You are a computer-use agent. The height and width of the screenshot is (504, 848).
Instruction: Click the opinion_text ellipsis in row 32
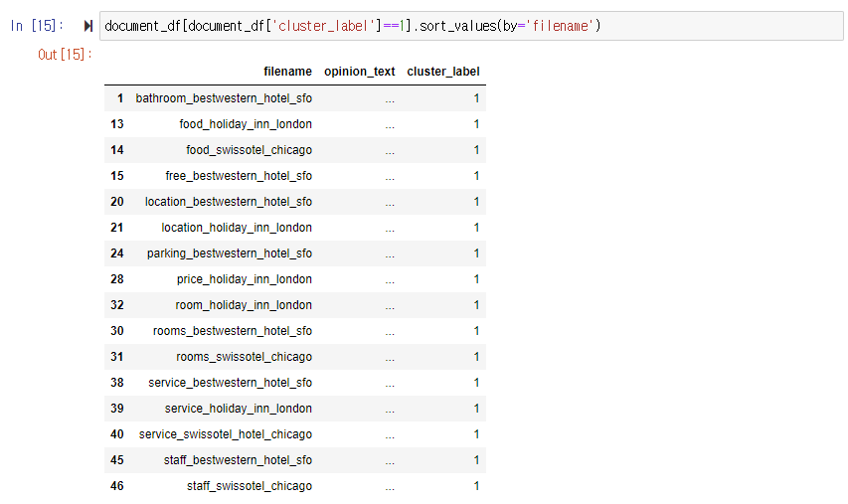pyautogui.click(x=390, y=308)
